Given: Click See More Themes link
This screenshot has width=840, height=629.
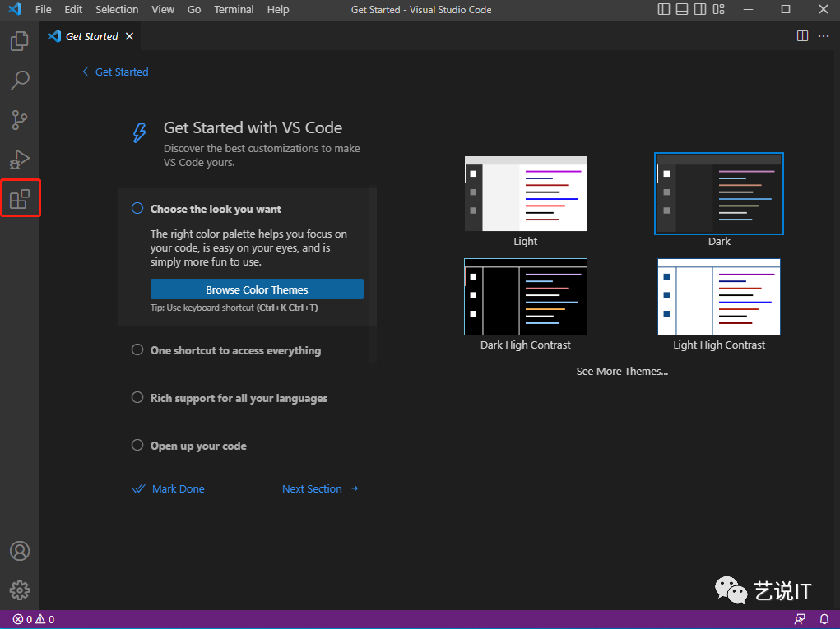Looking at the screenshot, I should pos(622,371).
